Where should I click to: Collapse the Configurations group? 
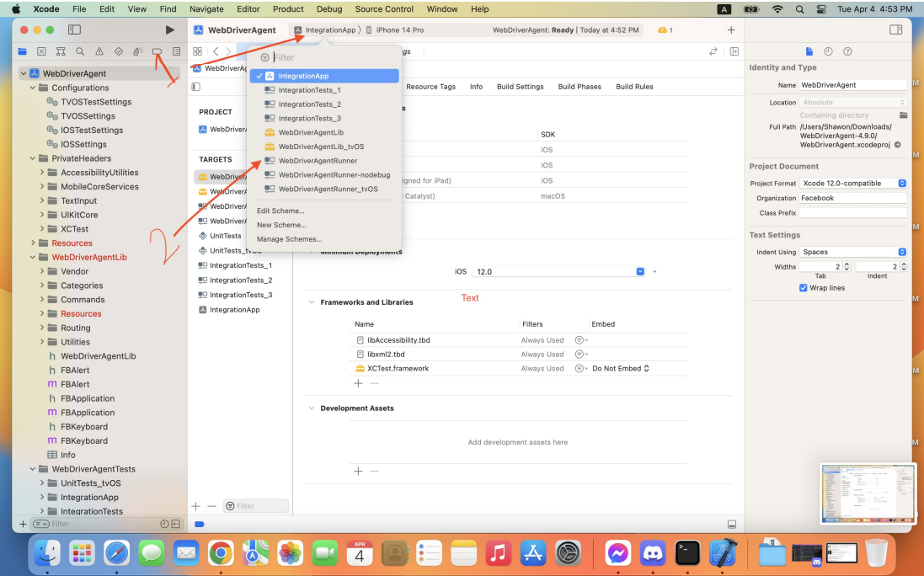point(33,88)
